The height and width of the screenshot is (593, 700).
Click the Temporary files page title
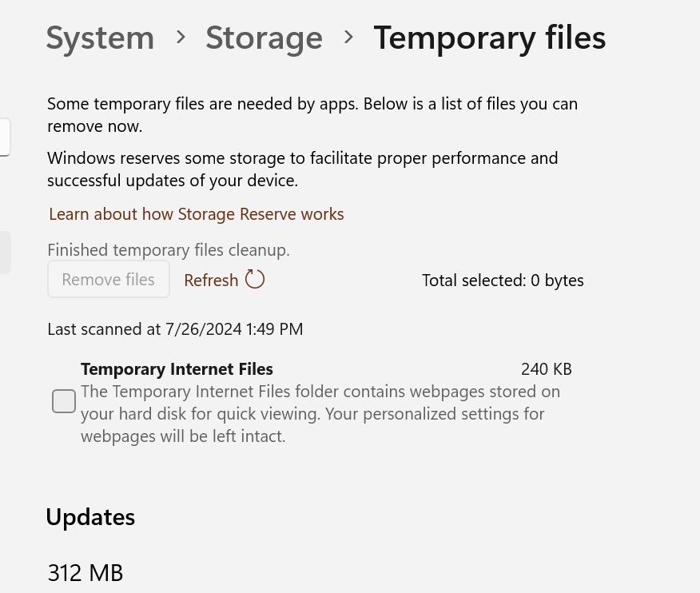(x=489, y=38)
